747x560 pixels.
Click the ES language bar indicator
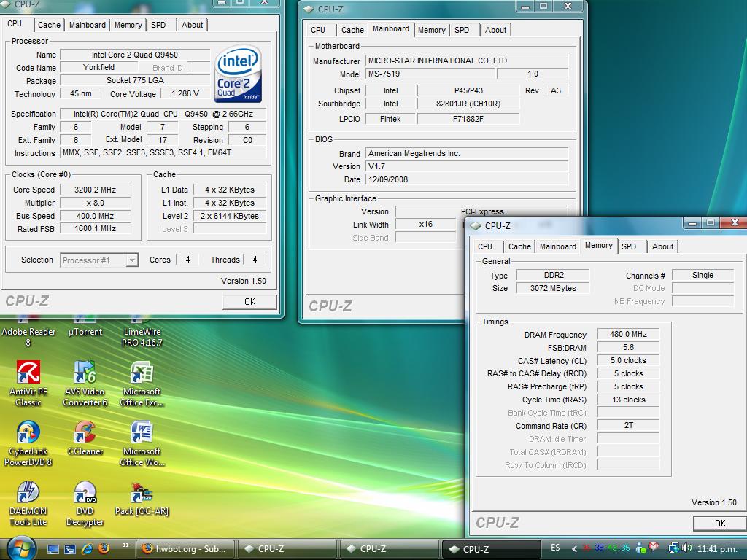click(x=555, y=548)
